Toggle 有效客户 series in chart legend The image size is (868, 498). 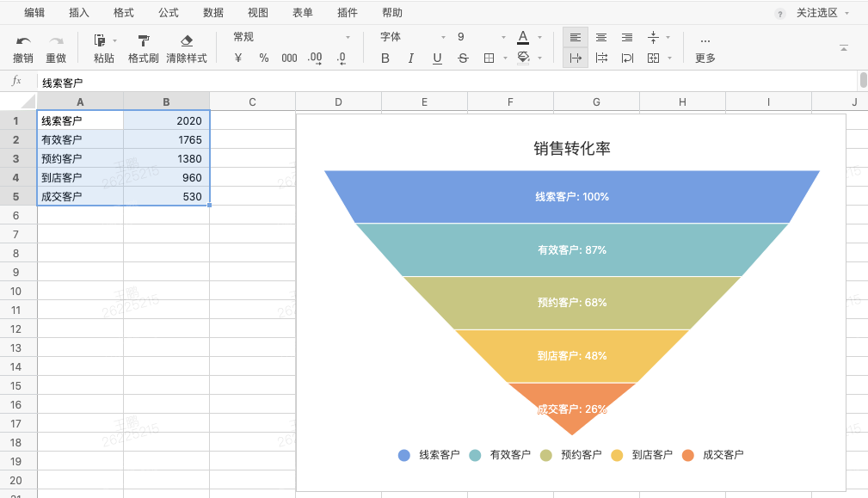(500, 455)
